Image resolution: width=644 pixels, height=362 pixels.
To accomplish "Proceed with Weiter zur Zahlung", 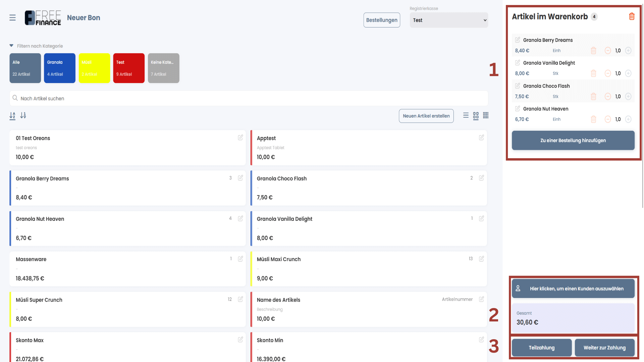I will click(x=604, y=348).
